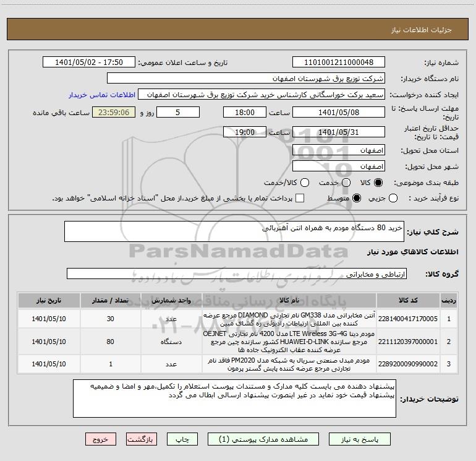Click the پاسخ به نیاز button
This screenshot has width=476, height=461.
[x=359, y=439]
